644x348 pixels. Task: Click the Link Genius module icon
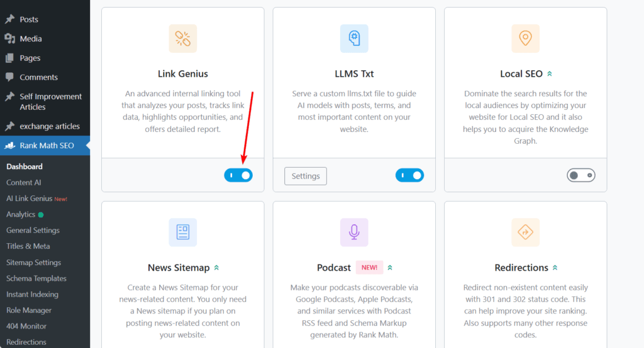pyautogui.click(x=183, y=38)
